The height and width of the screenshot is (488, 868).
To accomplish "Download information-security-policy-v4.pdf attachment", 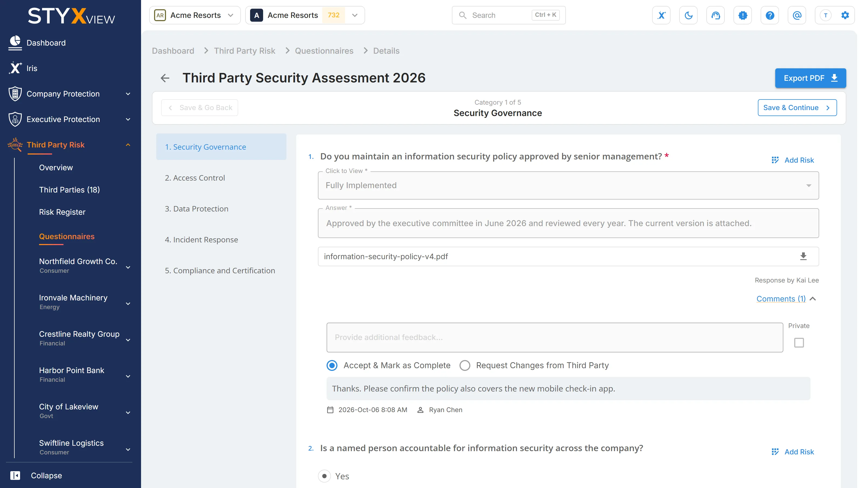I will tap(803, 256).
